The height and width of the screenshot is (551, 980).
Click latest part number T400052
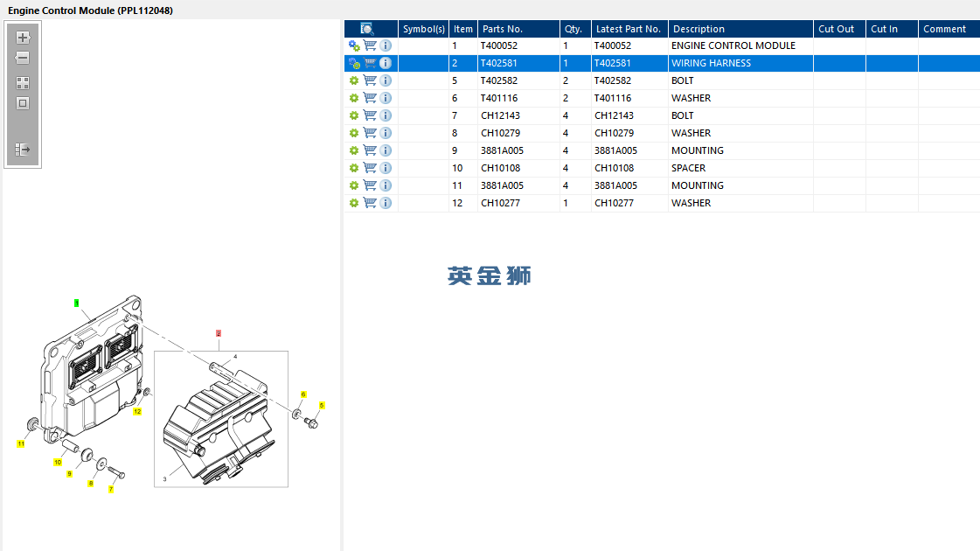(x=613, y=45)
